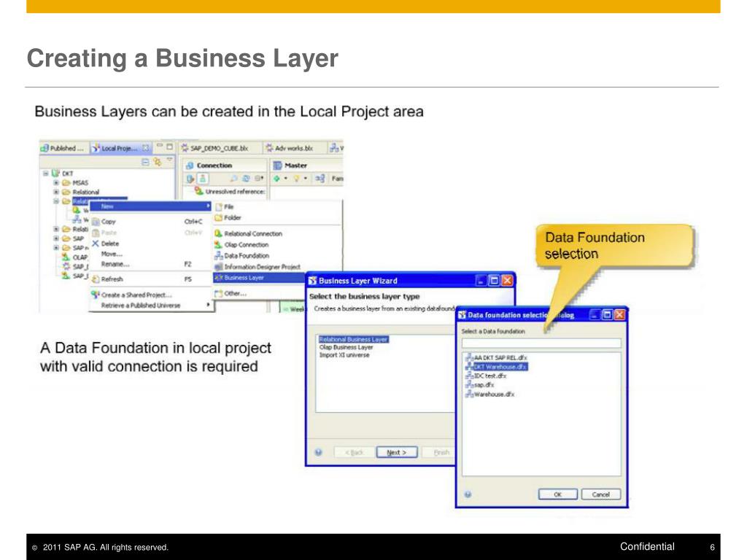Select Relational Connection in New submenu
This screenshot has width=747, height=560.
[277, 233]
